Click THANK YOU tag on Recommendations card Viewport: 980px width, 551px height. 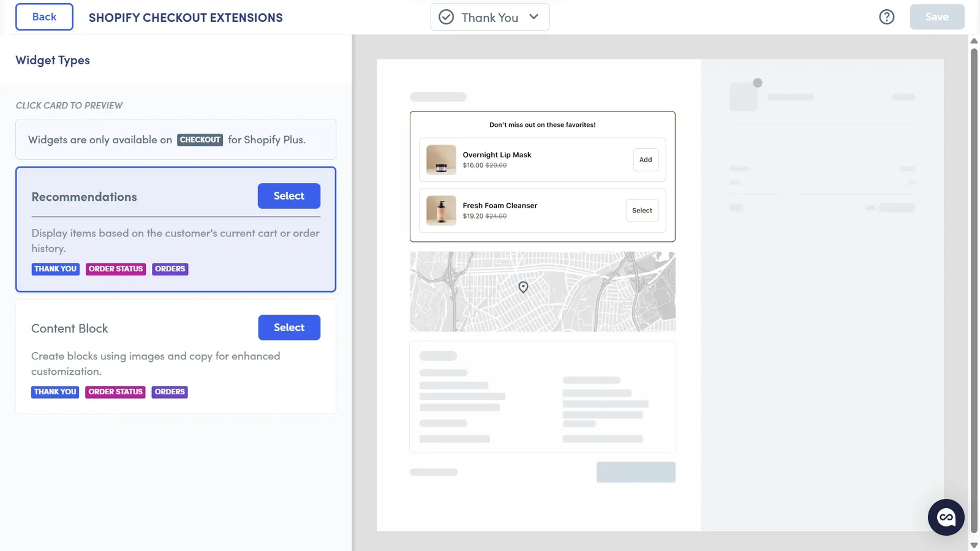pyautogui.click(x=55, y=269)
